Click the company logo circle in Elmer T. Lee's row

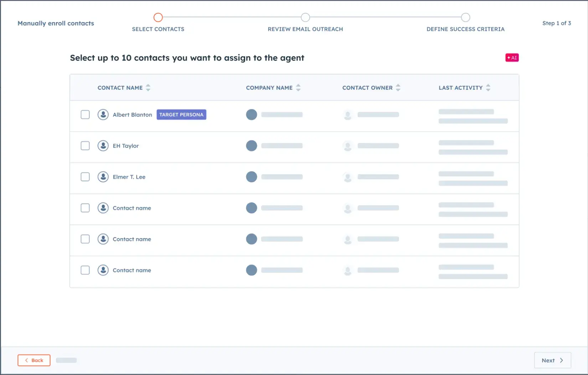pyautogui.click(x=252, y=177)
